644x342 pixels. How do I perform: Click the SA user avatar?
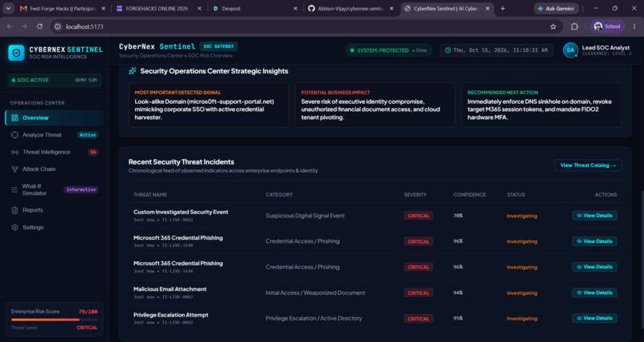570,50
